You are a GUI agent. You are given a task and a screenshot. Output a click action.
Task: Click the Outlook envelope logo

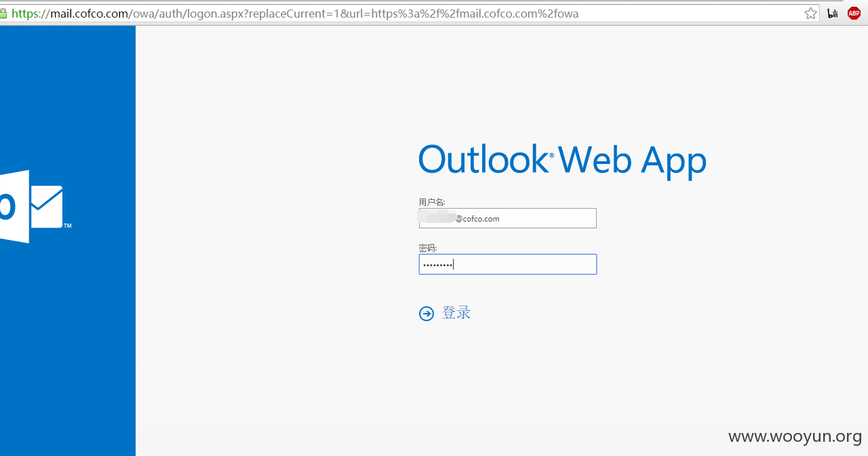click(34, 207)
